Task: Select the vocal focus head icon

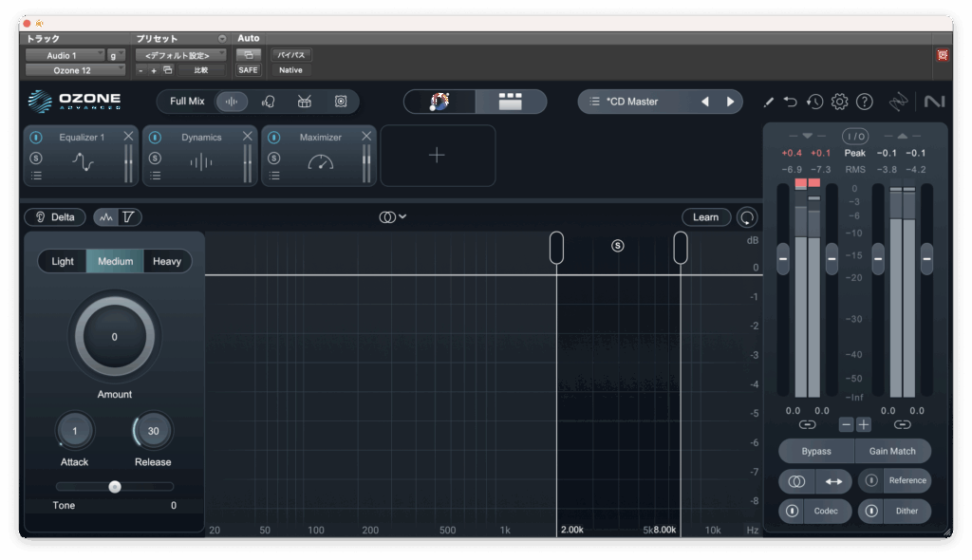Action: click(269, 102)
